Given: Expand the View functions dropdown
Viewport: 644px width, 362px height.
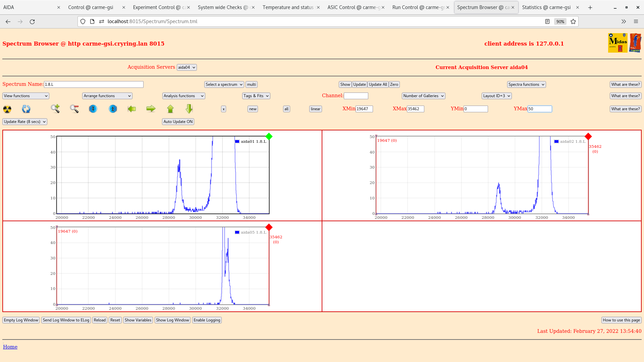Looking at the screenshot, I should 26,96.
